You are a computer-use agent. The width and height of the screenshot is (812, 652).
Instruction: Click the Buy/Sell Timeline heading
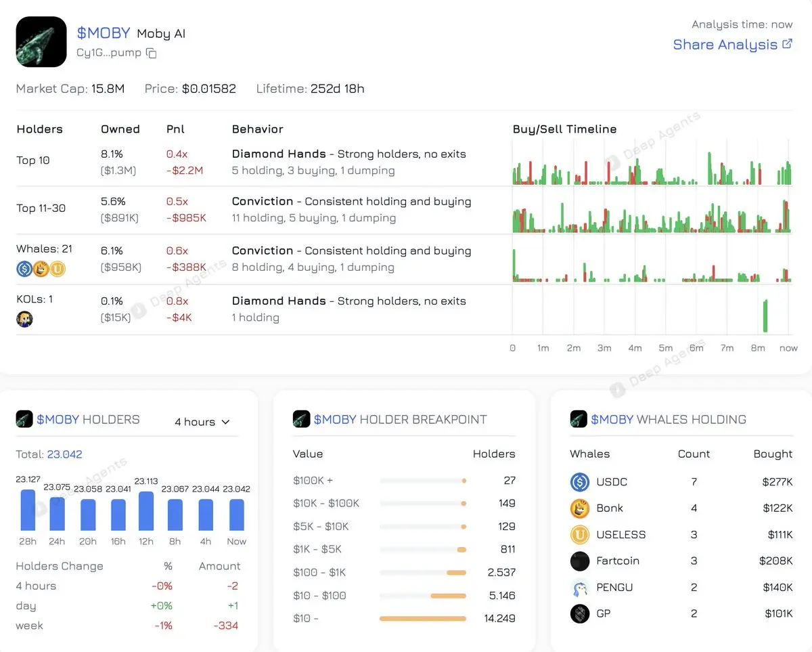pos(565,129)
